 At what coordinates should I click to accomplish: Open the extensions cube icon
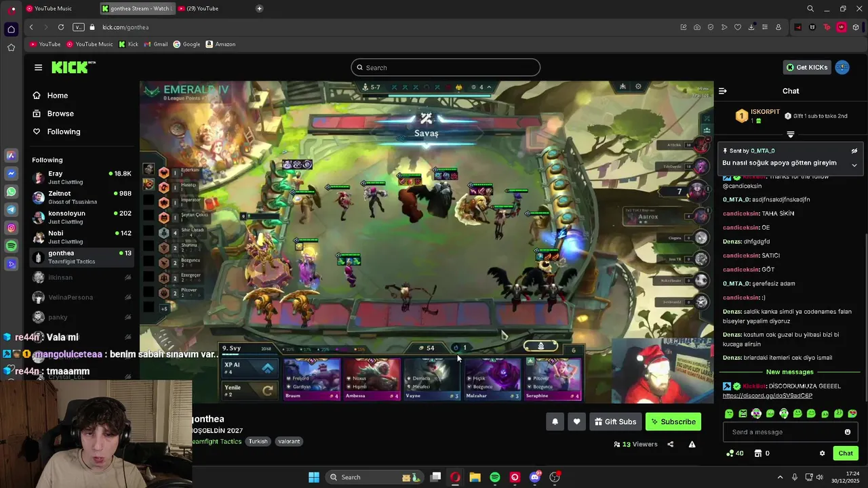point(856,27)
